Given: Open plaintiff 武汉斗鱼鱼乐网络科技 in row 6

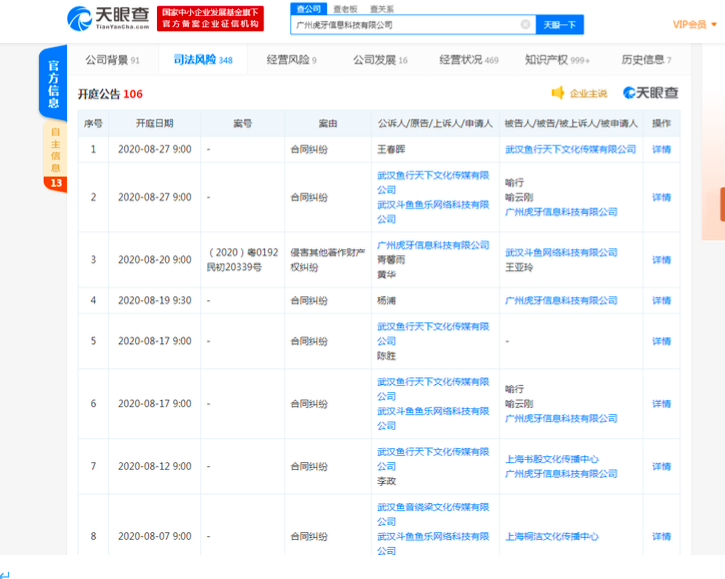Looking at the screenshot, I should [x=433, y=419].
